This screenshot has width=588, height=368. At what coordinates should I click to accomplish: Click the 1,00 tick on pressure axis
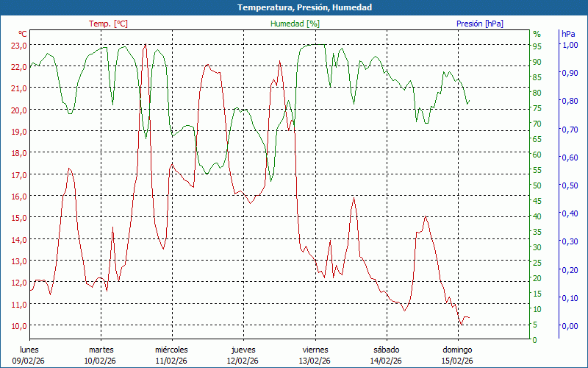click(x=570, y=45)
